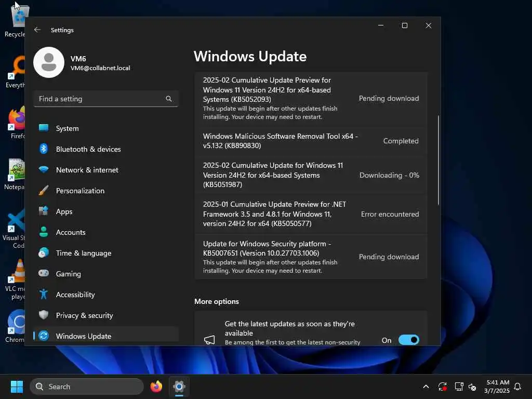Image resolution: width=532 pixels, height=399 pixels.
Task: Click the KB5051987 Cumulative Update entry
Action: (311, 175)
